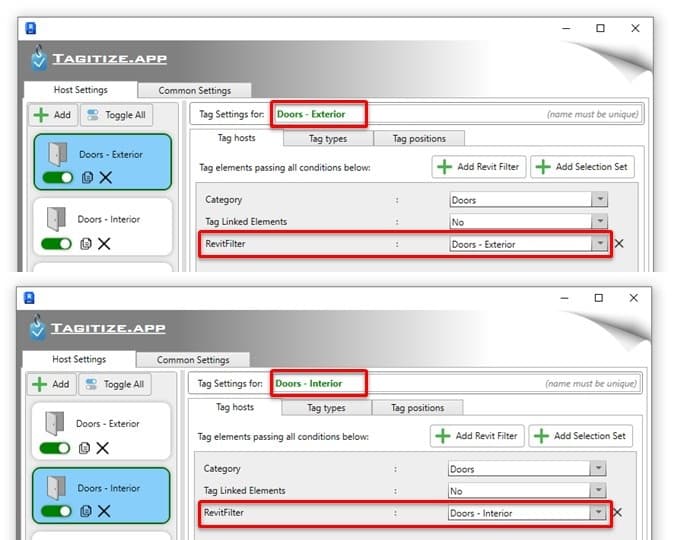674x540 pixels.
Task: Delete Doors - Interior host in the bottom window
Action: (104, 511)
